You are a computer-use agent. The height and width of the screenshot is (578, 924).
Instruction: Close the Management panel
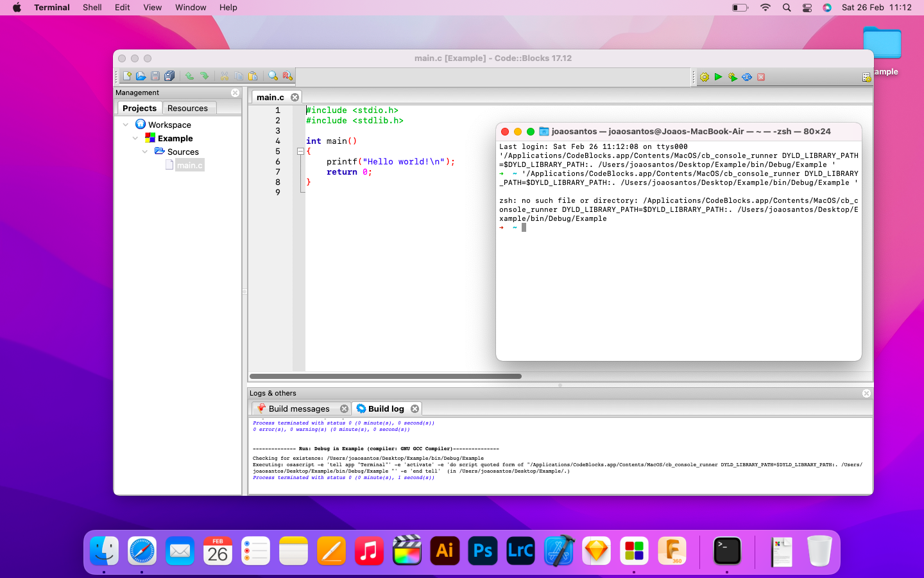[x=235, y=93]
